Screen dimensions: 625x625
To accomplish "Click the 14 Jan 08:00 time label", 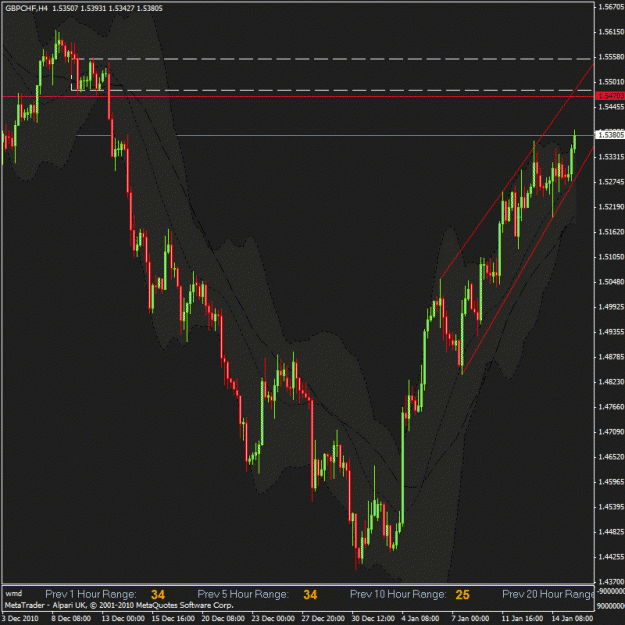I will pos(572,619).
